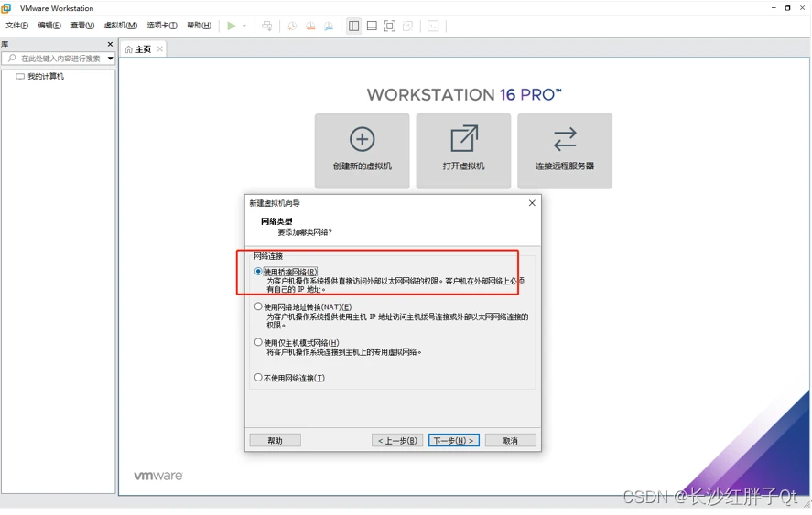The width and height of the screenshot is (812, 515).
Task: Click the connect to remote server arrows icon
Action: click(x=565, y=139)
